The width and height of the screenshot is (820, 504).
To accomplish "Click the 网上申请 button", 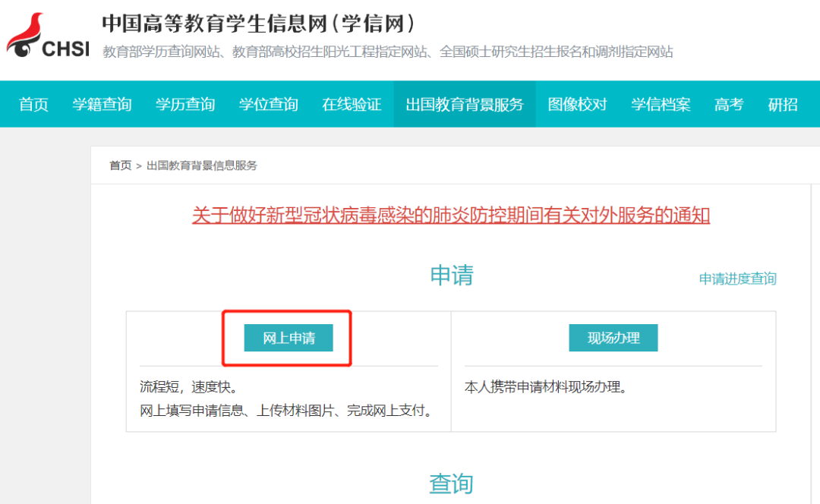I will pos(289,338).
